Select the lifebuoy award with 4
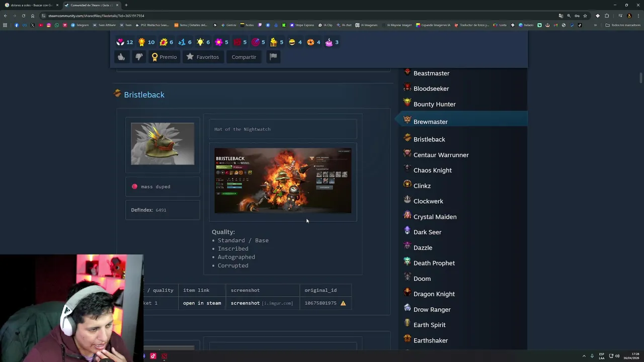 tap(314, 42)
